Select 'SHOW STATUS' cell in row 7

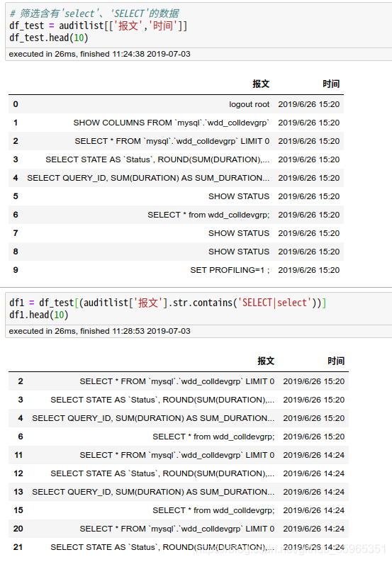239,233
